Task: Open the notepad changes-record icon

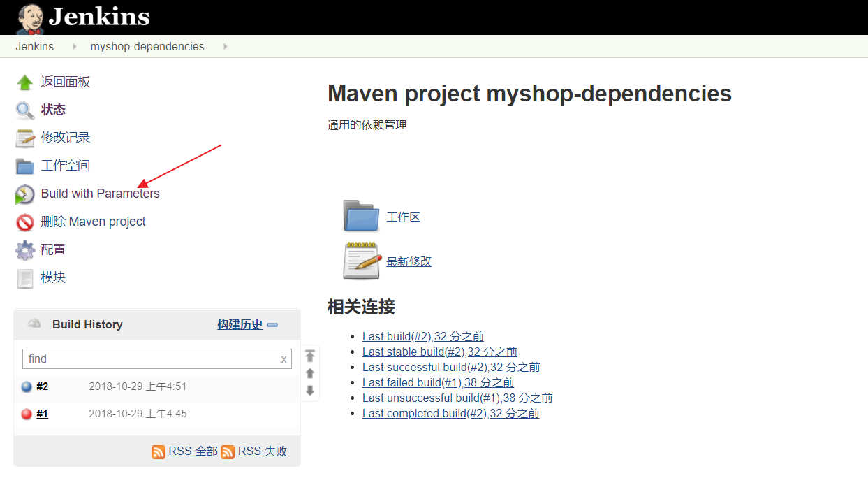Action: pos(25,138)
